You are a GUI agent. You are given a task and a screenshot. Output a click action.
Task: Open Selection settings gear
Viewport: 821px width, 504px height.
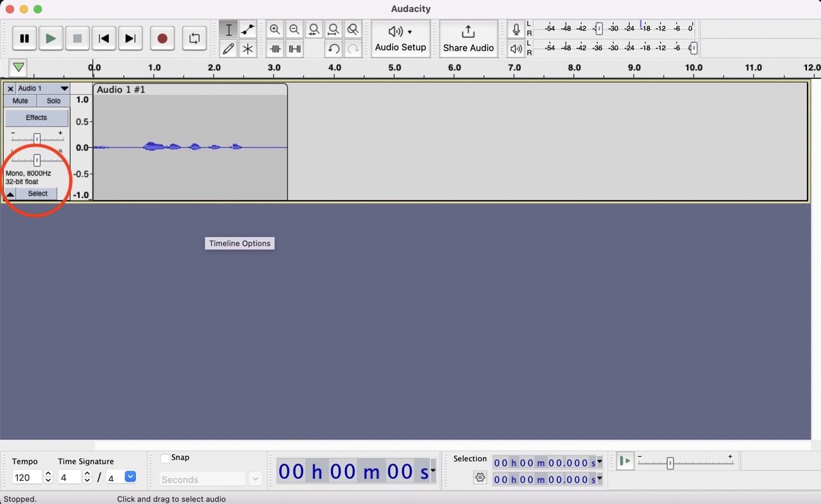pos(480,478)
